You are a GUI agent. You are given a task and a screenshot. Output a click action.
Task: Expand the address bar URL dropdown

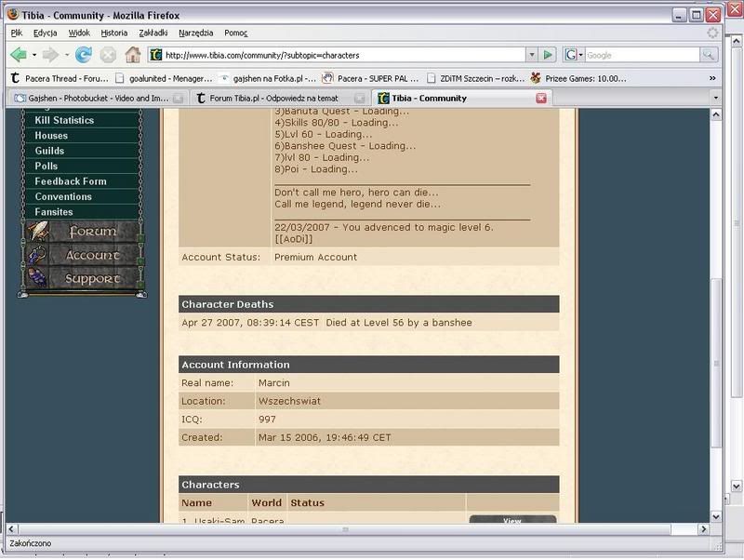coord(532,55)
